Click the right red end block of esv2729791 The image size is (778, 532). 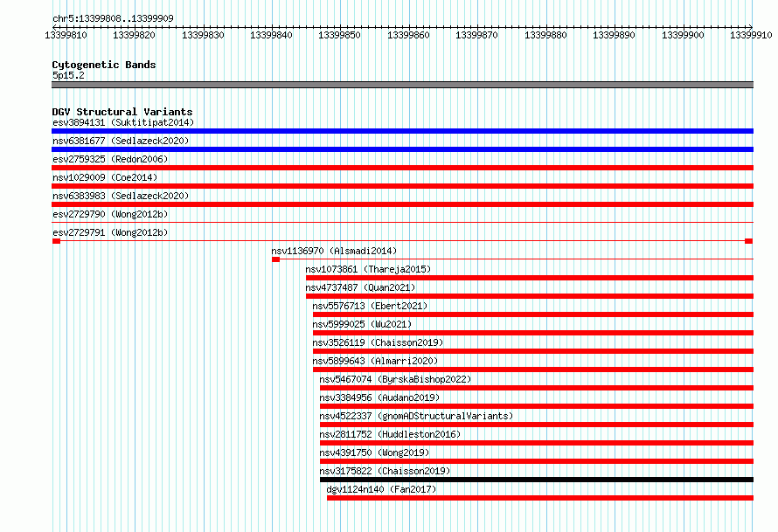(x=749, y=241)
